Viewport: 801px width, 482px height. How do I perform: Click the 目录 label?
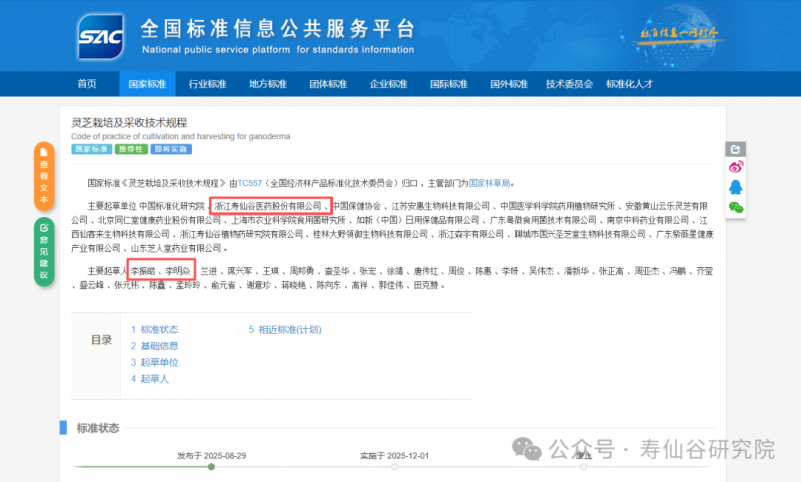coord(101,340)
